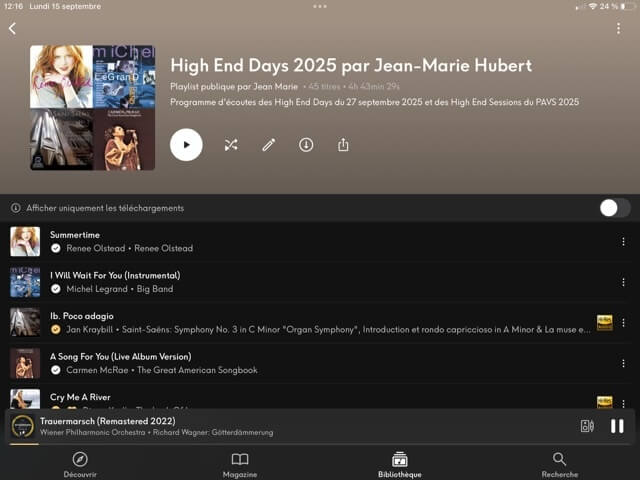Go back with the top-left arrow
The height and width of the screenshot is (480, 640).
12,28
